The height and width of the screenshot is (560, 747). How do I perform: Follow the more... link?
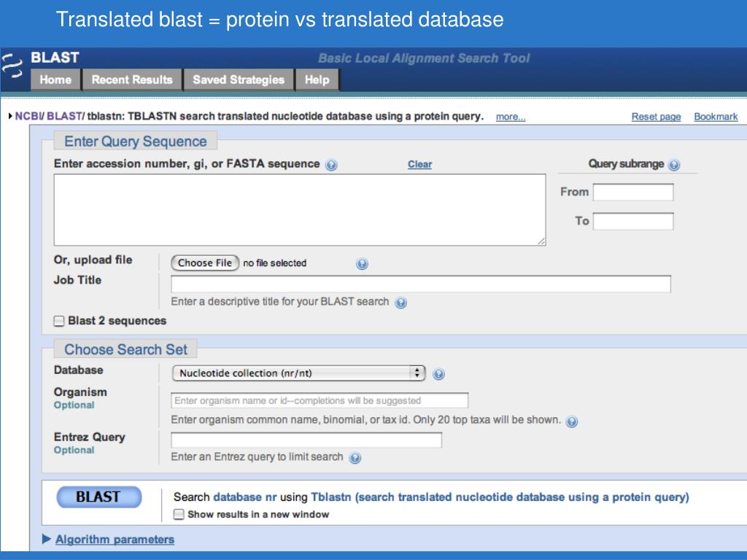511,117
